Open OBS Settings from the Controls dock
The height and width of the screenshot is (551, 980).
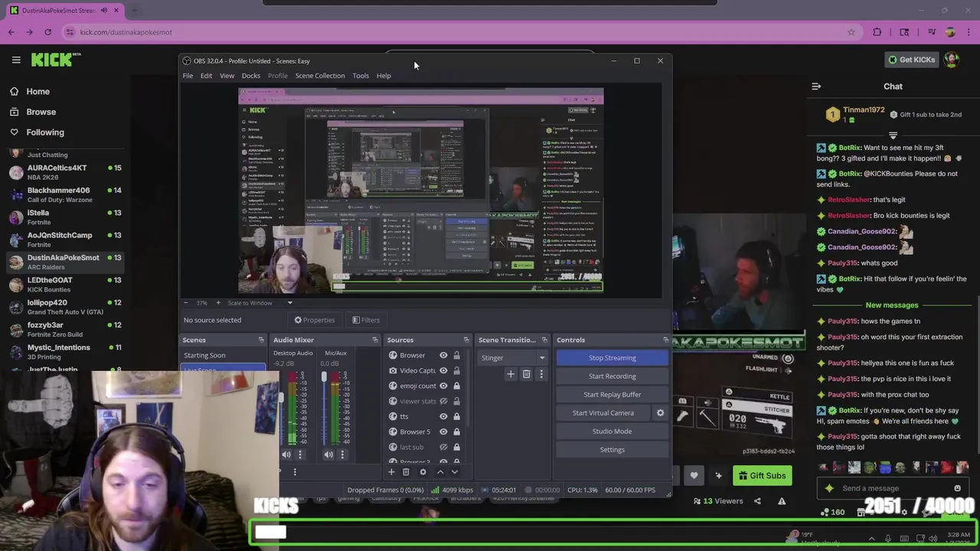pyautogui.click(x=612, y=449)
